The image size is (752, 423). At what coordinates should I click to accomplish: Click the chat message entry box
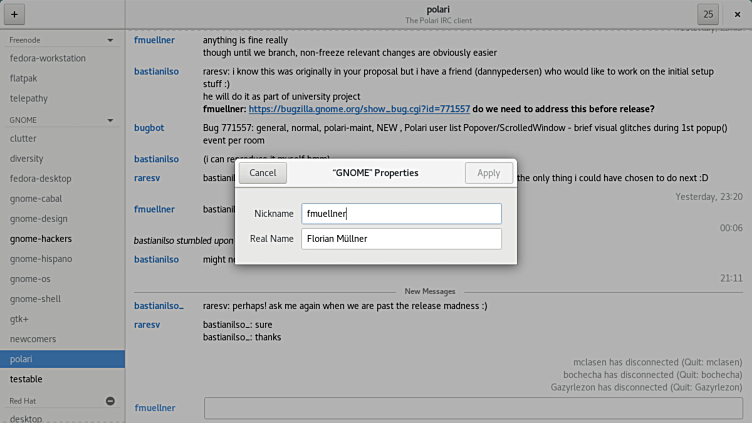(473, 408)
